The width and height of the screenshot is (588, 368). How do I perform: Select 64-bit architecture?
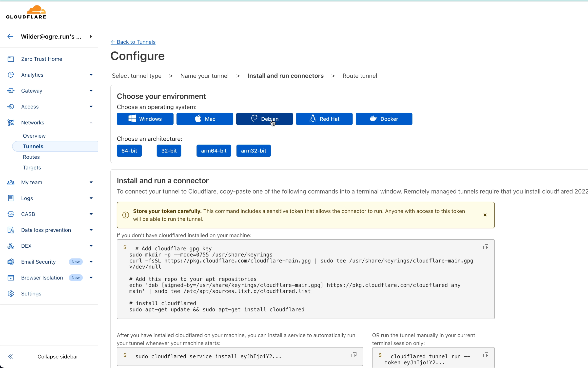[129, 151]
